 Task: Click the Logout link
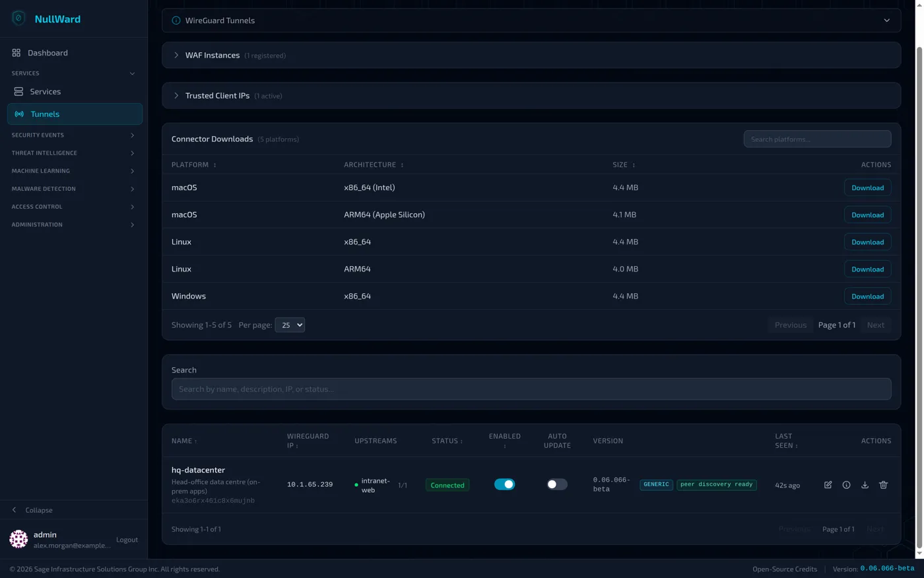127,540
